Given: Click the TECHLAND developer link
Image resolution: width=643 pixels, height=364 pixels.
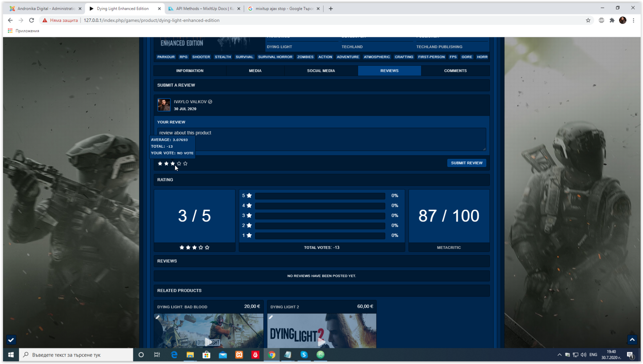Looking at the screenshot, I should point(352,47).
